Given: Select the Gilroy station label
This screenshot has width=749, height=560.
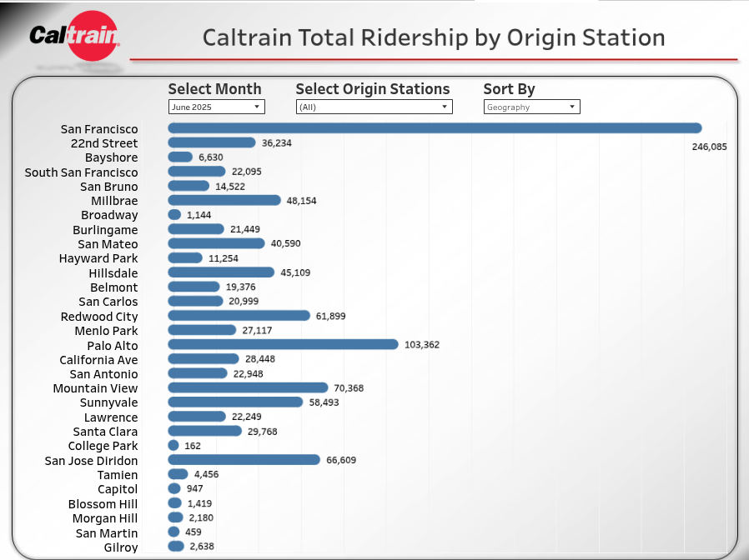Looking at the screenshot, I should (121, 547).
